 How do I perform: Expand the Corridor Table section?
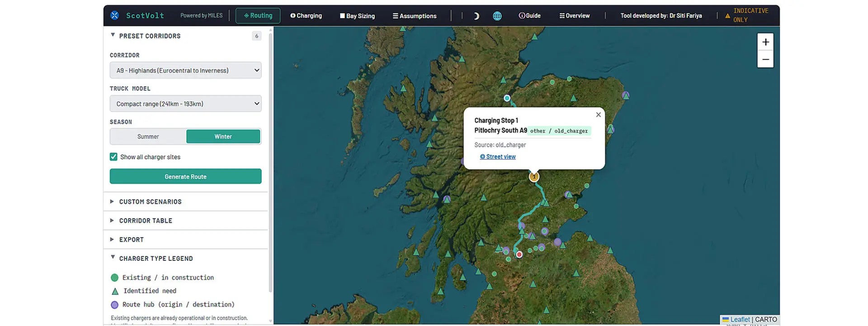tap(186, 221)
